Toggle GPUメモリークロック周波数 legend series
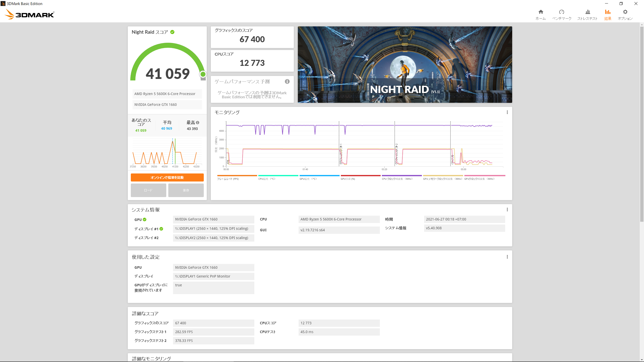The height and width of the screenshot is (362, 644). tap(443, 178)
